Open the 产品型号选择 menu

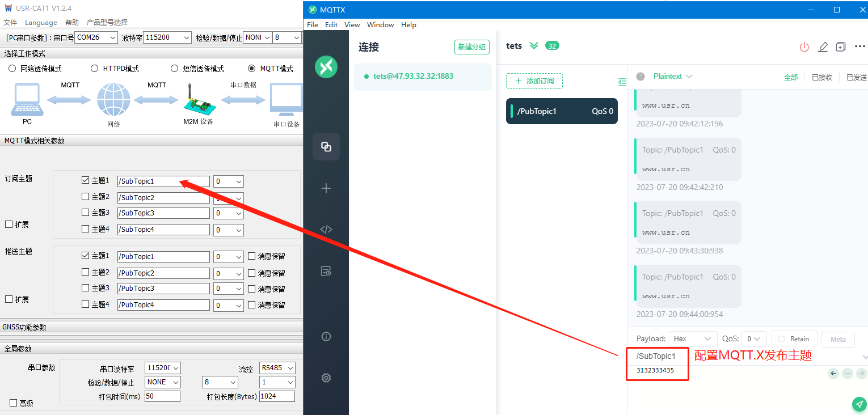tap(107, 23)
